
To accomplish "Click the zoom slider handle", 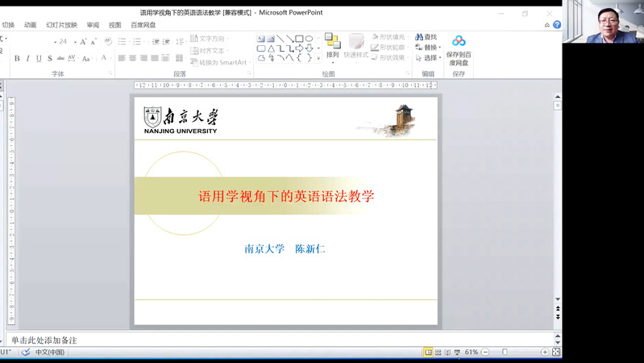I will pyautogui.click(x=505, y=353).
